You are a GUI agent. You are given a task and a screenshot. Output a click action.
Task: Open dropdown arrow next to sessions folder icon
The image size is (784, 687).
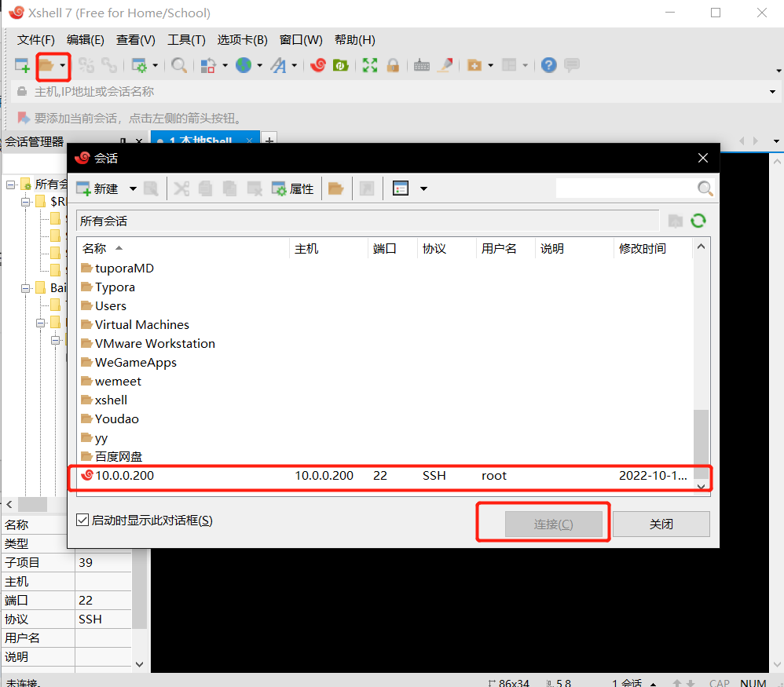tap(63, 65)
